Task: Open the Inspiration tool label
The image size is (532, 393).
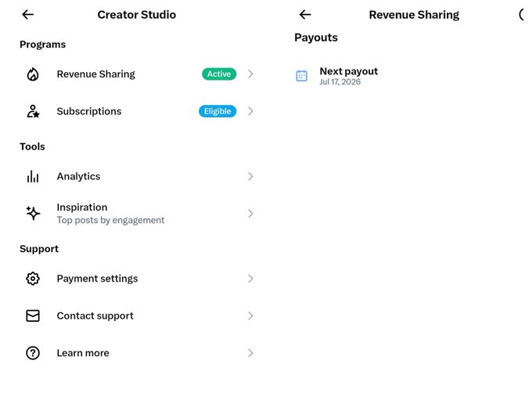Action: tap(82, 207)
